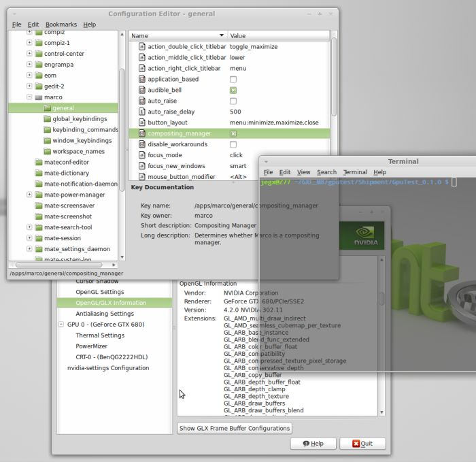The height and width of the screenshot is (462, 476).
Task: Expand the engrampa tree node
Action: pos(29,64)
